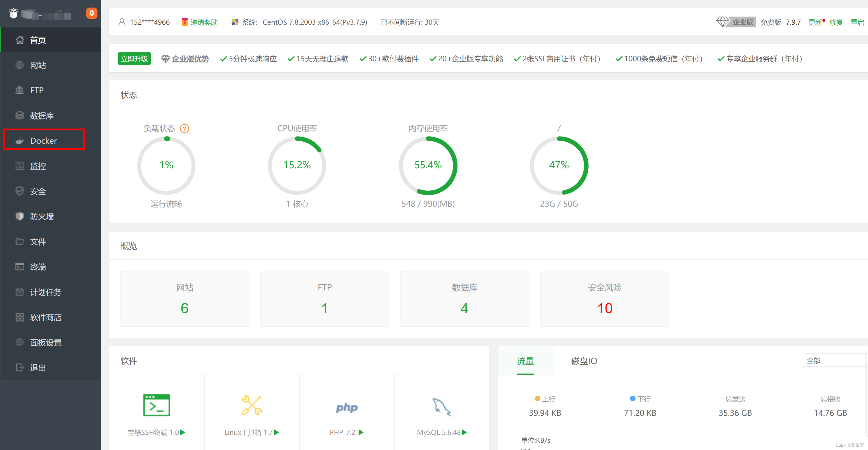Select the 流量 traffic tab
Viewport: 868px width, 450px height.
pos(525,361)
